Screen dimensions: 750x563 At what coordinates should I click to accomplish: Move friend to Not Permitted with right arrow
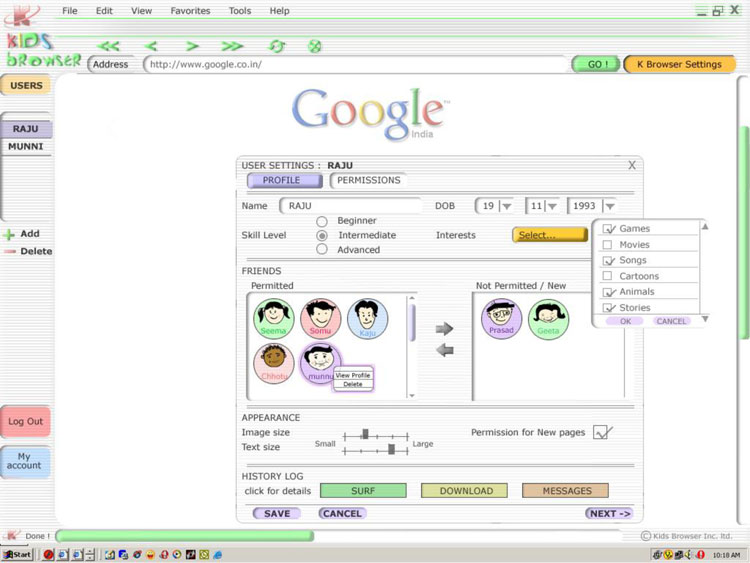445,329
